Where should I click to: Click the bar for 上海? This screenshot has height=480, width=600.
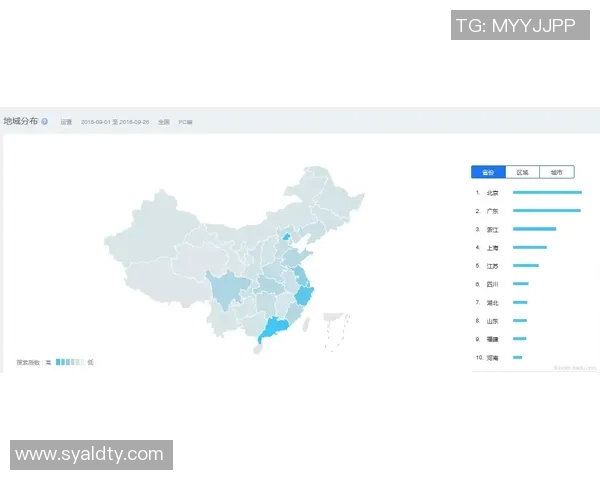(x=530, y=247)
